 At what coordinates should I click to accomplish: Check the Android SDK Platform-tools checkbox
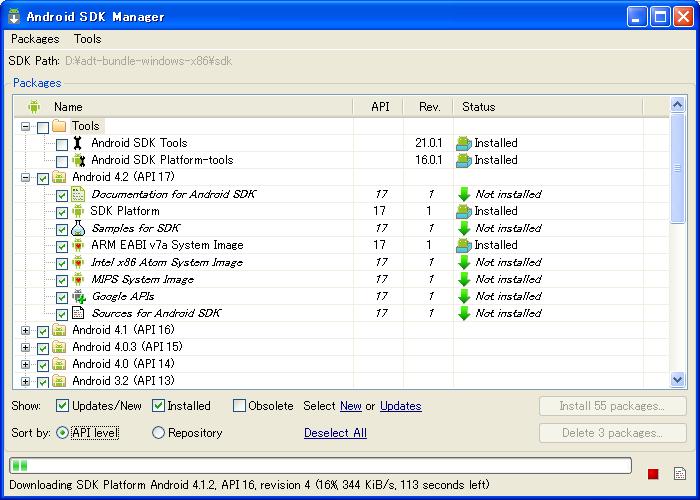pos(62,162)
